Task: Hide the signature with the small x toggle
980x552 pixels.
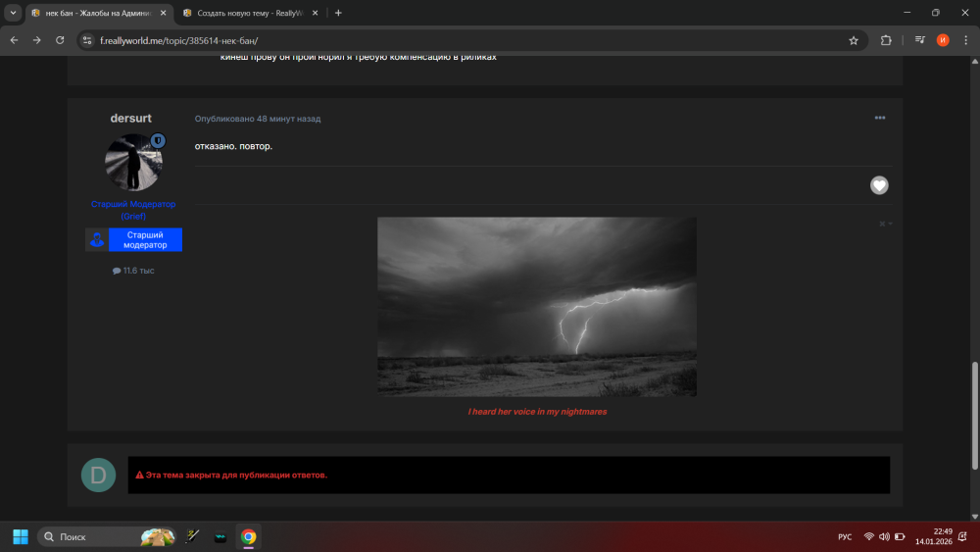Action: 885,224
